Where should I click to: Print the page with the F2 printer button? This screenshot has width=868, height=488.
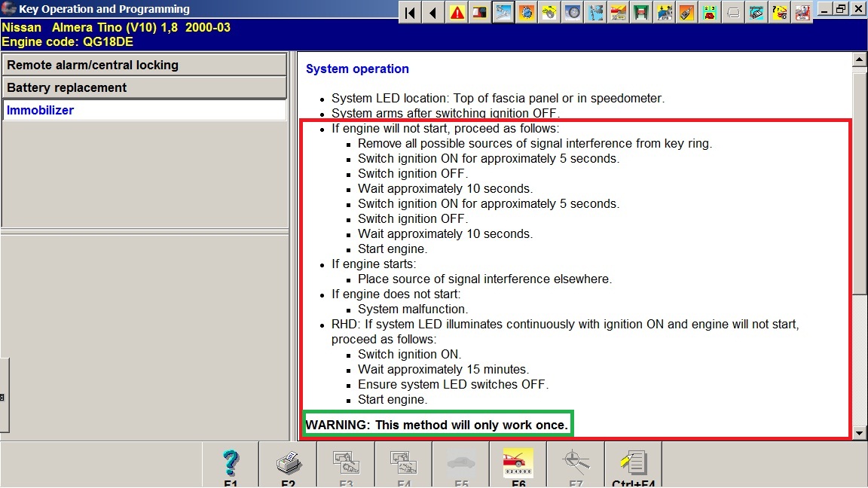click(288, 465)
